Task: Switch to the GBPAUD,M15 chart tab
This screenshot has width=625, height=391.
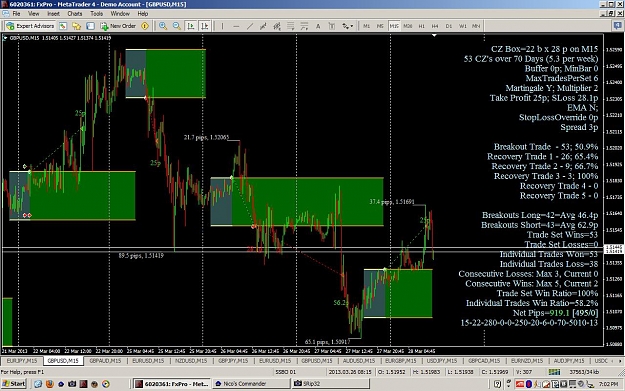Action: (105, 361)
